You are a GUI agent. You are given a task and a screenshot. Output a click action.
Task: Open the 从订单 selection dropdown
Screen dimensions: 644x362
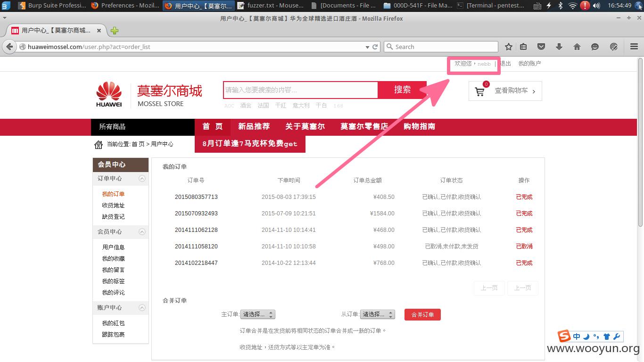[377, 314]
